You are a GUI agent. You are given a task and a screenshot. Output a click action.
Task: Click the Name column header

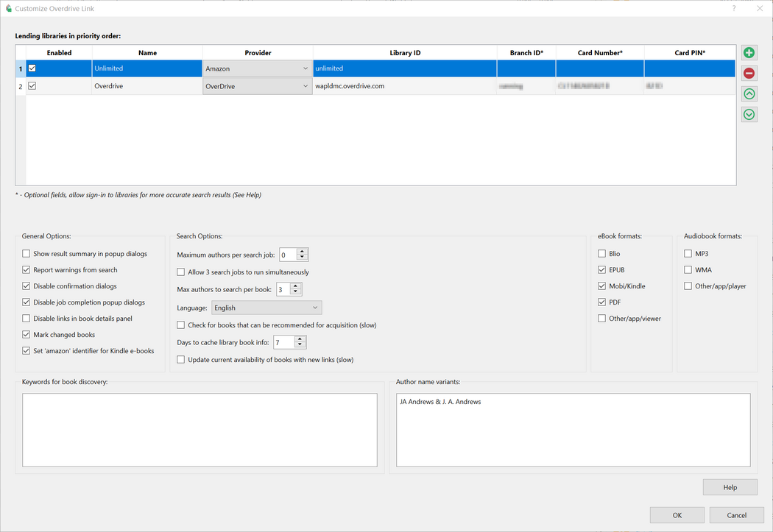(147, 53)
